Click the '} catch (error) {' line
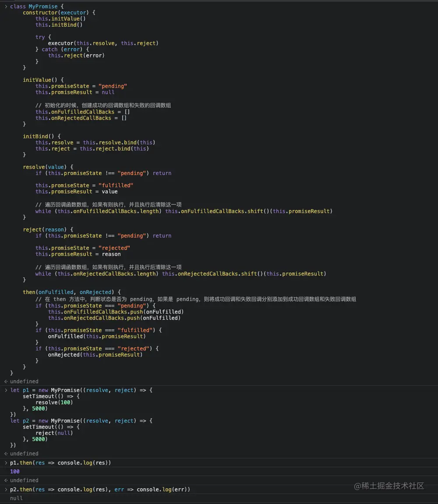Screen dimensions: 438x504 62,49
